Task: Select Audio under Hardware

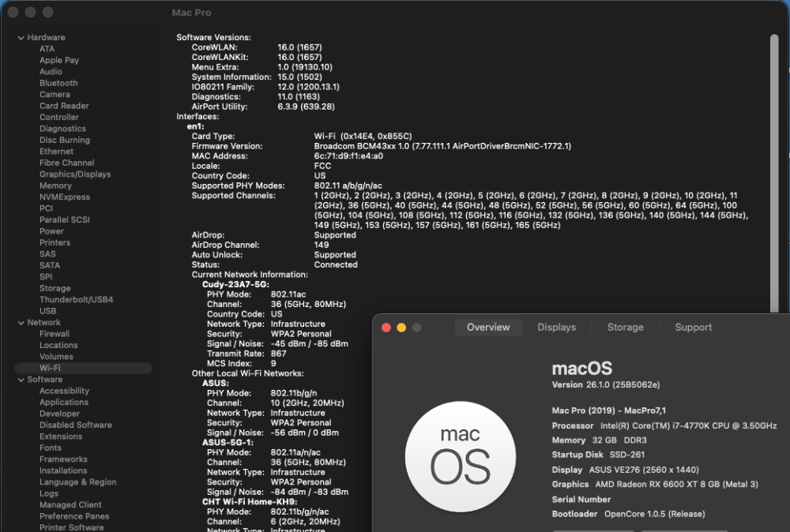Action: pos(51,72)
